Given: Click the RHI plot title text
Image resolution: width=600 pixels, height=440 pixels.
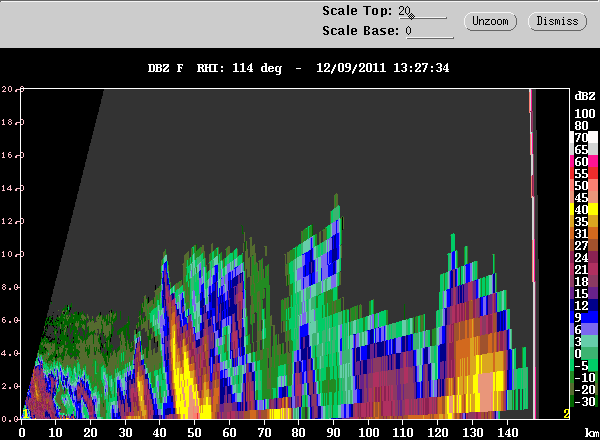Looking at the screenshot, I should pos(298,68).
